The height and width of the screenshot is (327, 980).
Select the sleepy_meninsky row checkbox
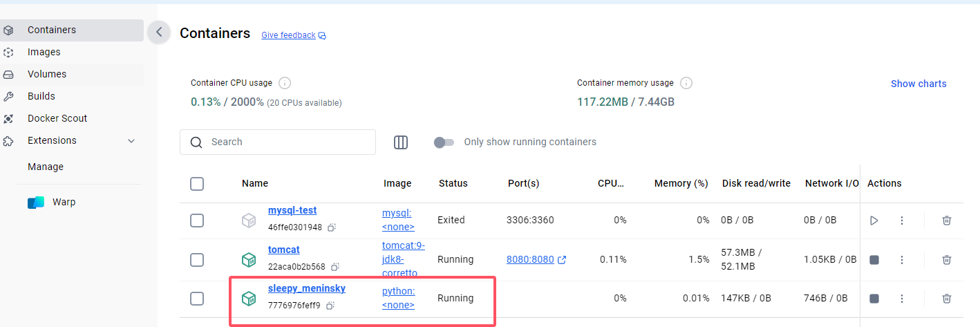pyautogui.click(x=197, y=299)
